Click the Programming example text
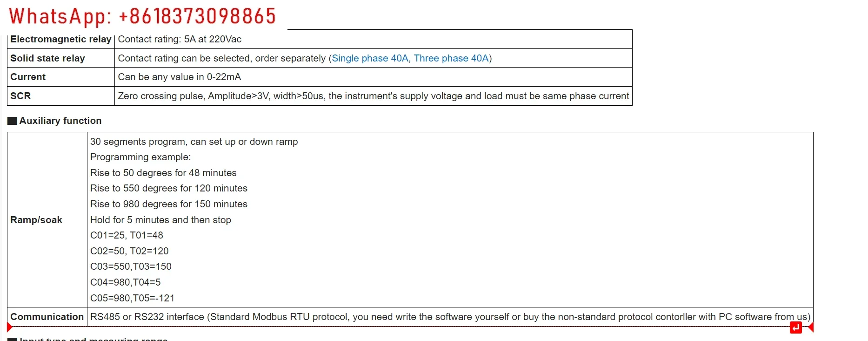The image size is (868, 341). (140, 157)
